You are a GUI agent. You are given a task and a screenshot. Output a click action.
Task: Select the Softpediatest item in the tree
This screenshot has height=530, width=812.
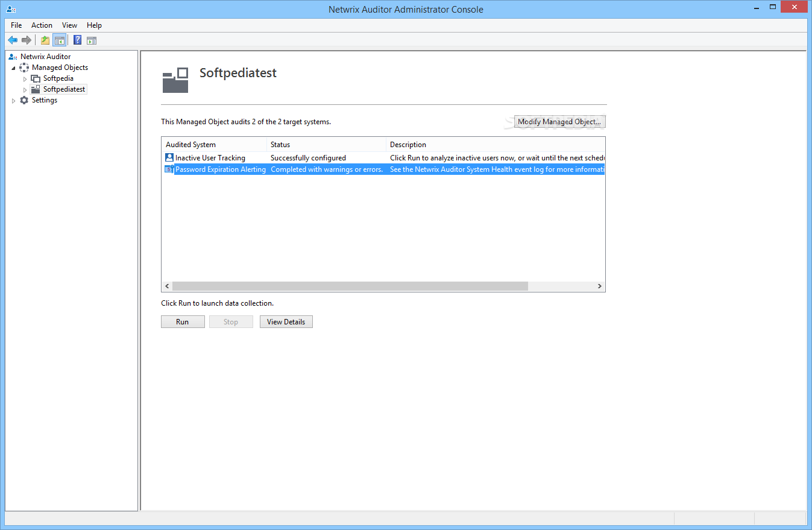65,89
